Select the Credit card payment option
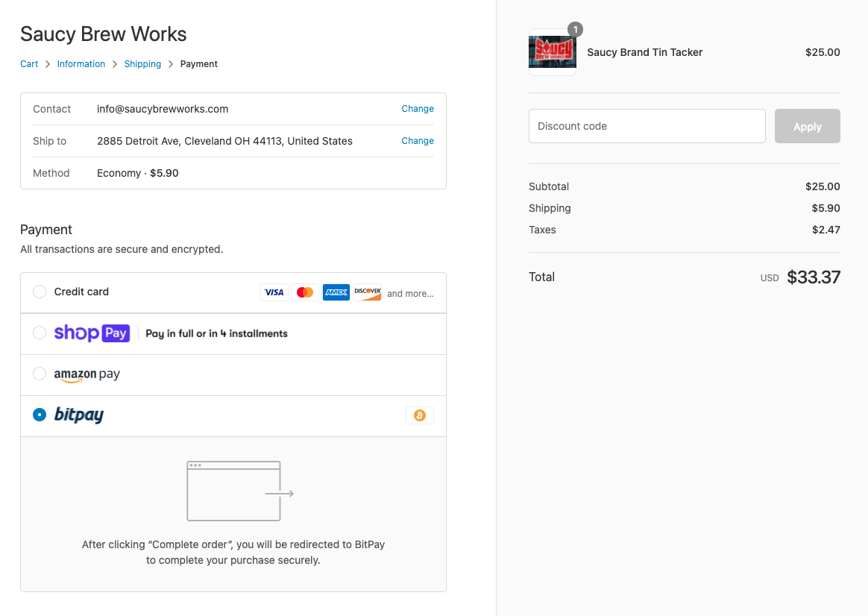 click(40, 292)
